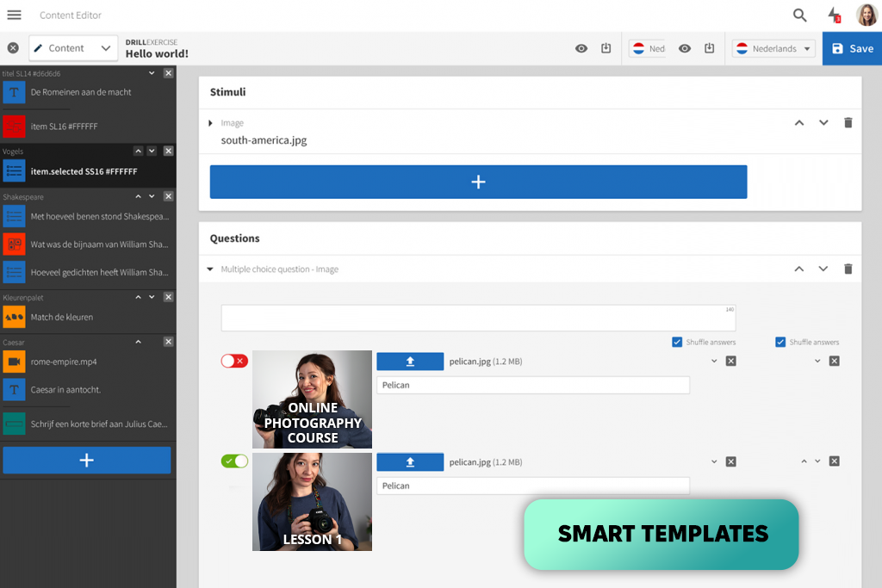Toggle the first preview eye icon
The image size is (882, 588).
(x=581, y=49)
